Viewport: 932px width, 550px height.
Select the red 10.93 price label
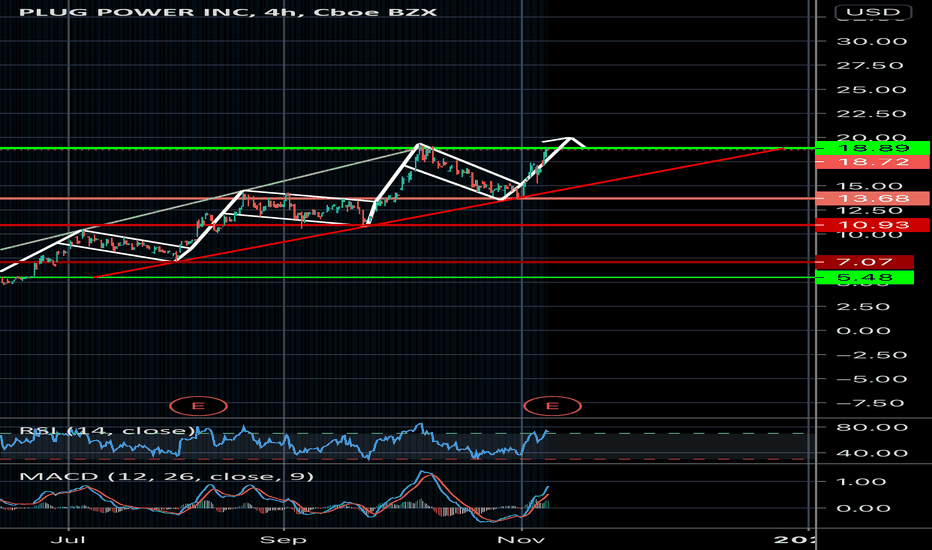click(873, 225)
